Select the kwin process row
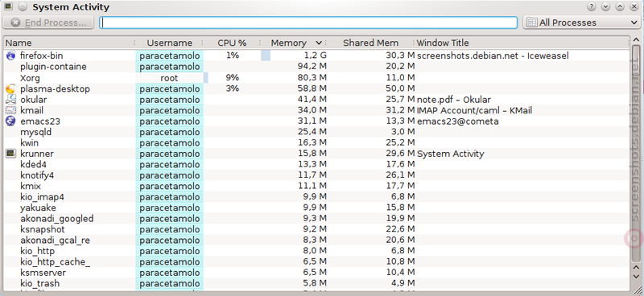 click(316, 142)
